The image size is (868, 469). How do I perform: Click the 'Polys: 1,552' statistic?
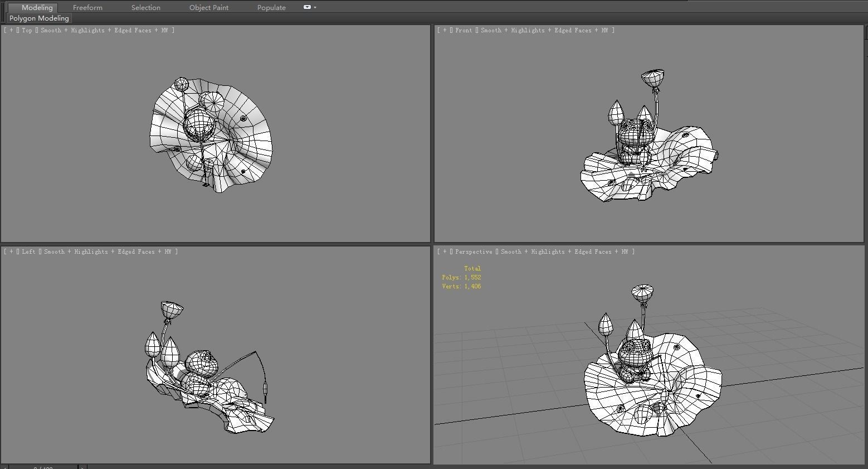461,277
